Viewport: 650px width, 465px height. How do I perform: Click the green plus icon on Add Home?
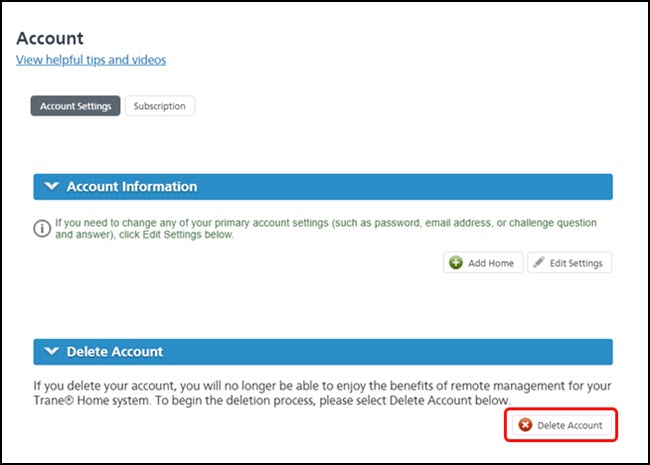456,263
